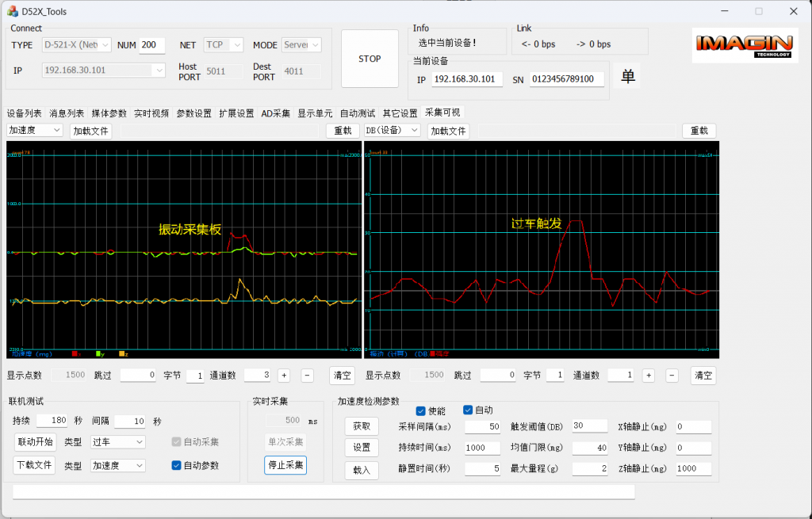Open the MODE Server dropdown
This screenshot has height=519, width=812.
[x=301, y=45]
